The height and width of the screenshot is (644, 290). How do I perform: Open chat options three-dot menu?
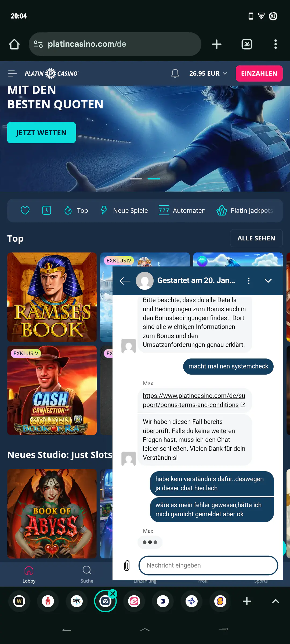pyautogui.click(x=249, y=281)
